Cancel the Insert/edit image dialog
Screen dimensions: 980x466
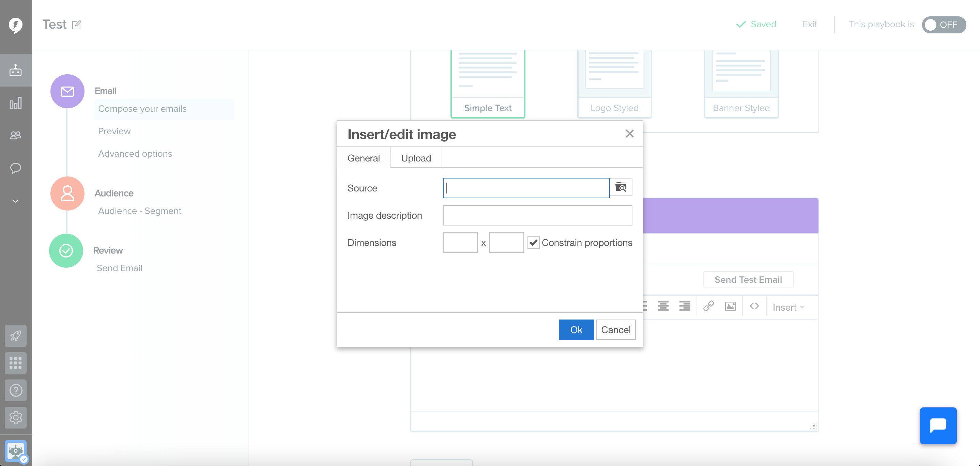[x=615, y=330]
